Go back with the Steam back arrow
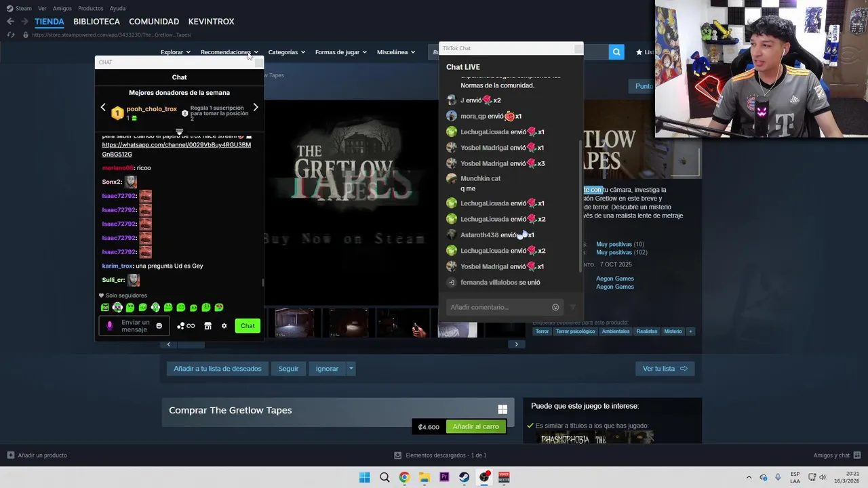This screenshot has width=868, height=488. pyautogui.click(x=10, y=22)
